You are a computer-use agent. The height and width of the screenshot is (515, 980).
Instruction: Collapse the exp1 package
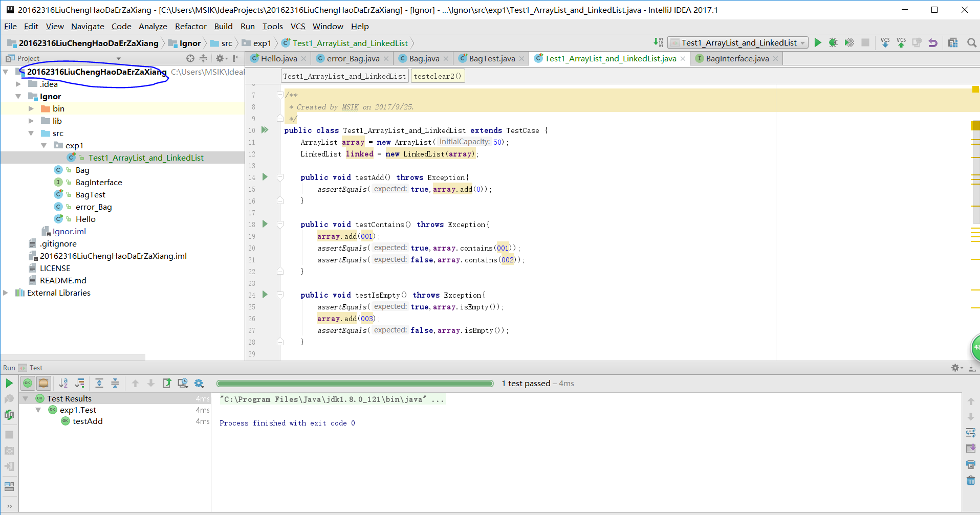pos(44,145)
